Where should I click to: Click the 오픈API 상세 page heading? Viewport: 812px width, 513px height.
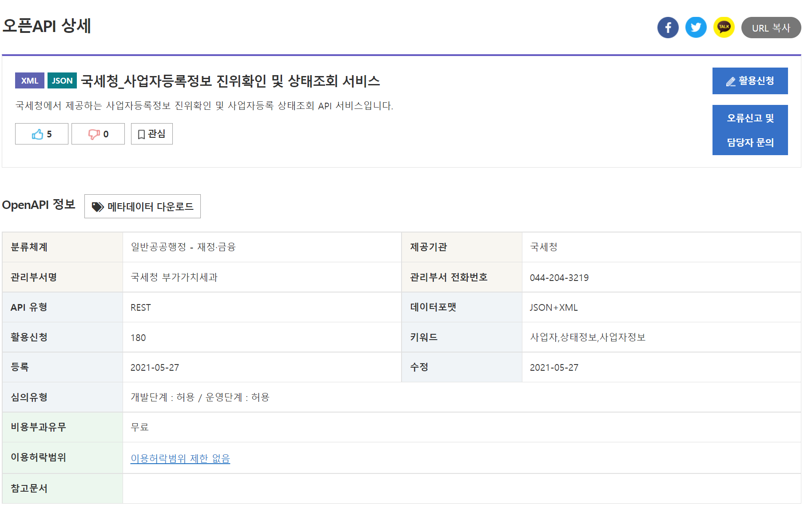[x=46, y=26]
